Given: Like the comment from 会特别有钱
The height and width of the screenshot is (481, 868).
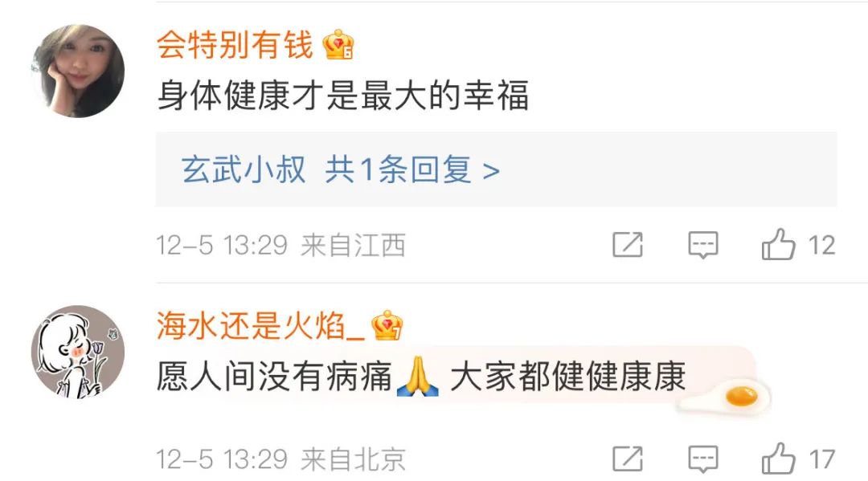Looking at the screenshot, I should (778, 245).
